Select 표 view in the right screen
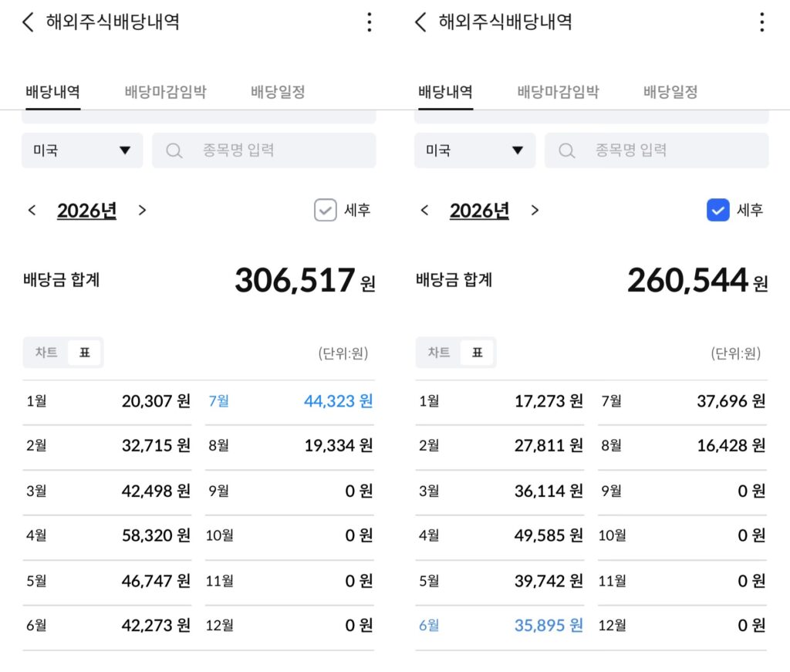 pos(477,352)
